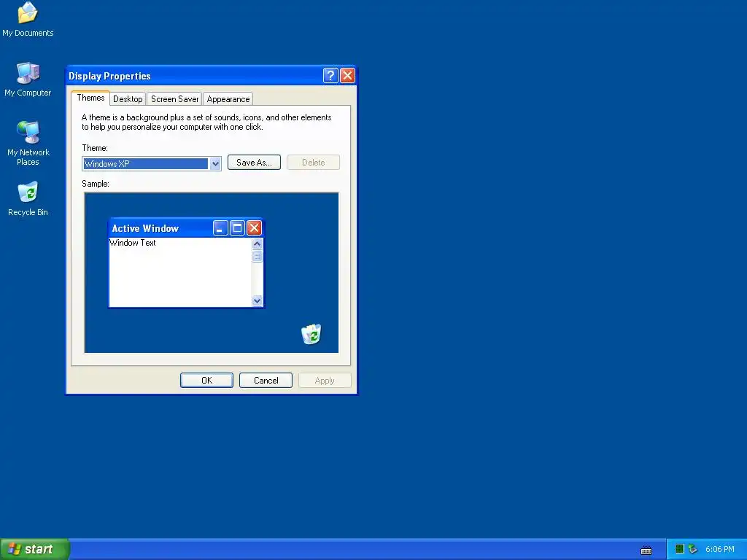Image resolution: width=747 pixels, height=560 pixels.
Task: Click the Display Properties title bar text
Action: tap(109, 76)
